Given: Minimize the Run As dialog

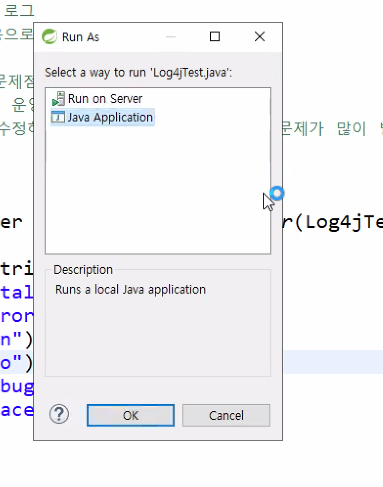Looking at the screenshot, I should 171,37.
